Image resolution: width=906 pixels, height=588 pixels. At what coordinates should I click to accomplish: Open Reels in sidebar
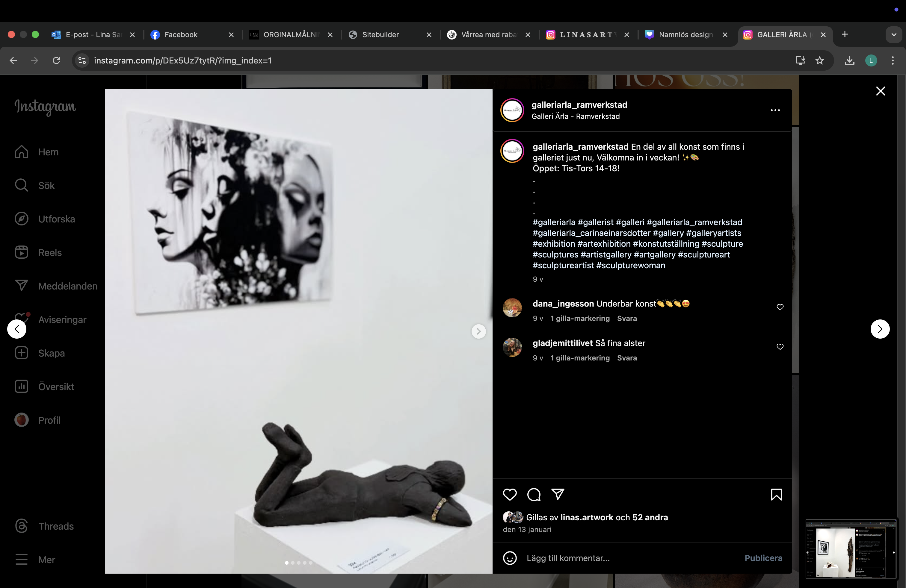tap(38, 253)
